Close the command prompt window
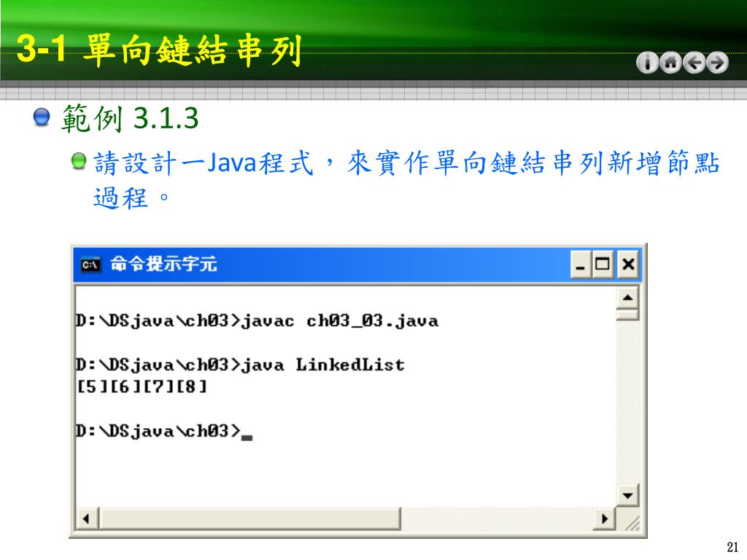Screen dimensions: 747x560 [628, 264]
